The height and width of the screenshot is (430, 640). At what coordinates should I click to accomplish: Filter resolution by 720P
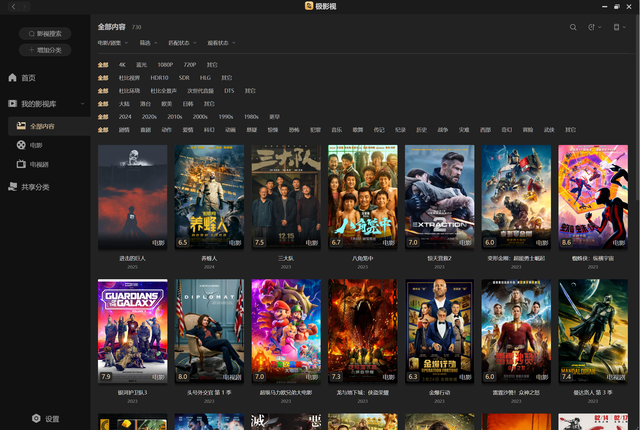click(x=190, y=64)
